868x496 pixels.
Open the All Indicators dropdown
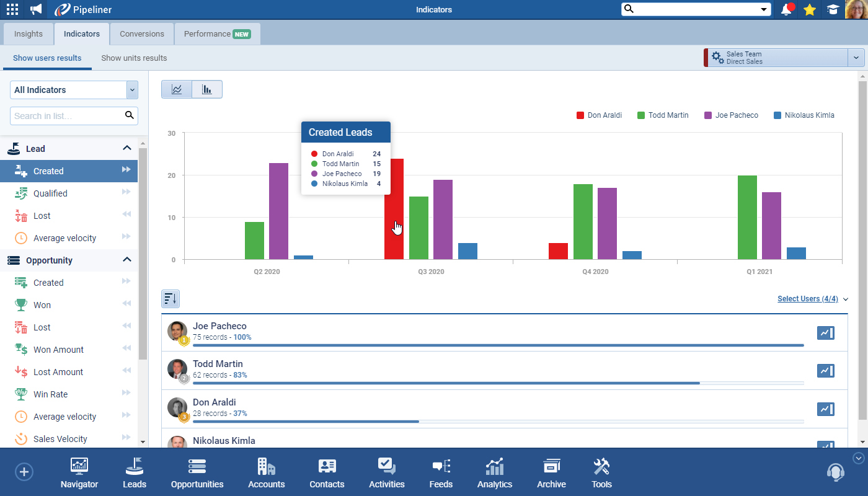tap(74, 90)
